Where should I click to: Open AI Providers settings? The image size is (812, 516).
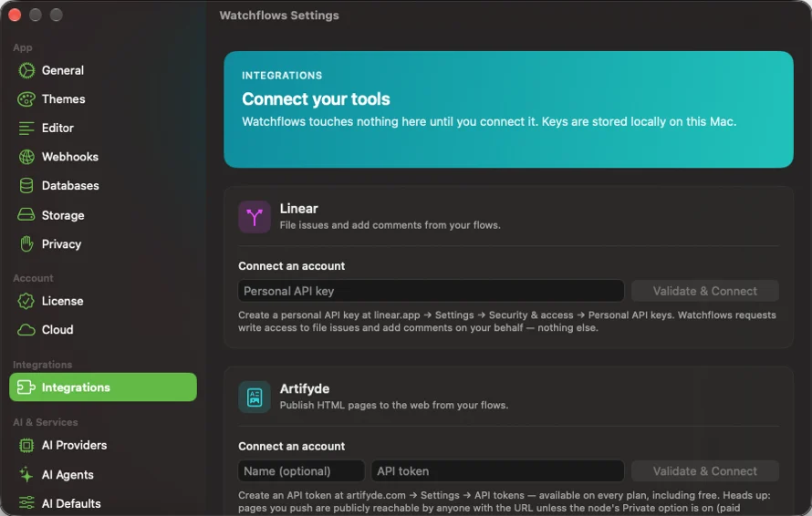pos(103,445)
